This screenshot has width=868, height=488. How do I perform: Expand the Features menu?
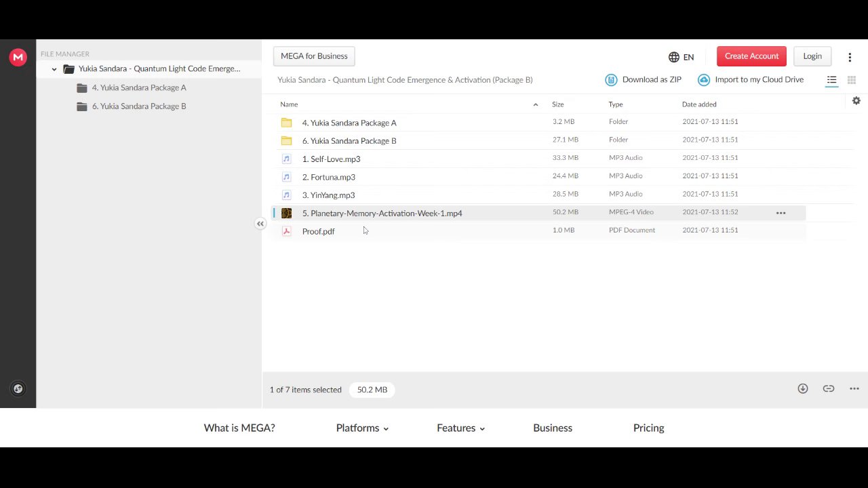(461, 428)
